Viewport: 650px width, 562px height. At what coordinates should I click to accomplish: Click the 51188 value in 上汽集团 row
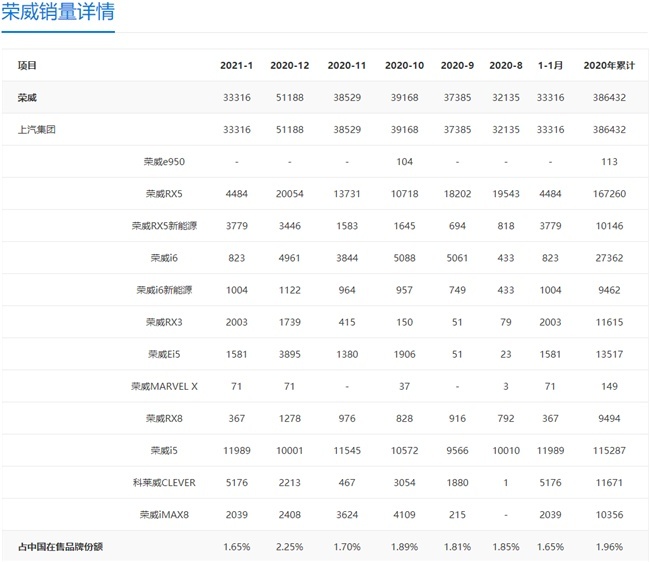(x=289, y=130)
